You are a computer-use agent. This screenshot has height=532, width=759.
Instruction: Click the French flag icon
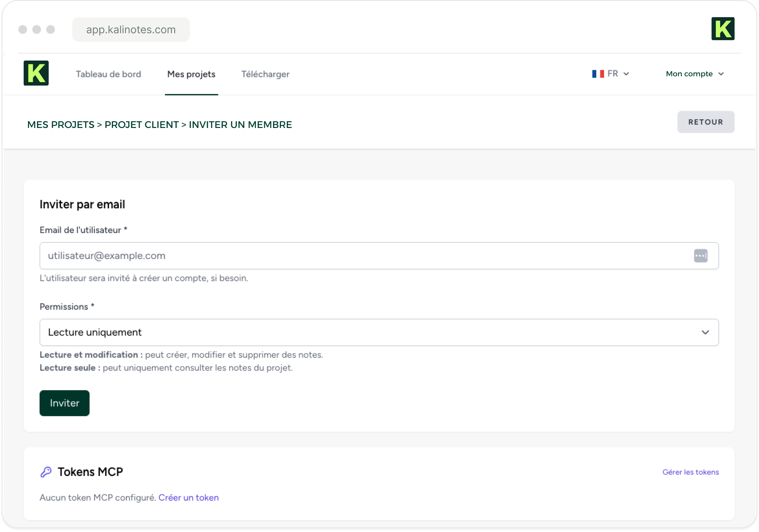point(598,74)
